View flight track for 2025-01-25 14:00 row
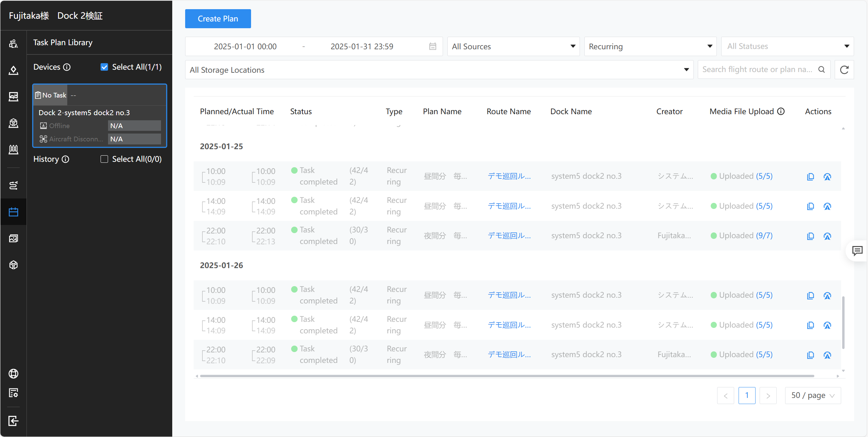This screenshot has width=868, height=437. (x=827, y=206)
